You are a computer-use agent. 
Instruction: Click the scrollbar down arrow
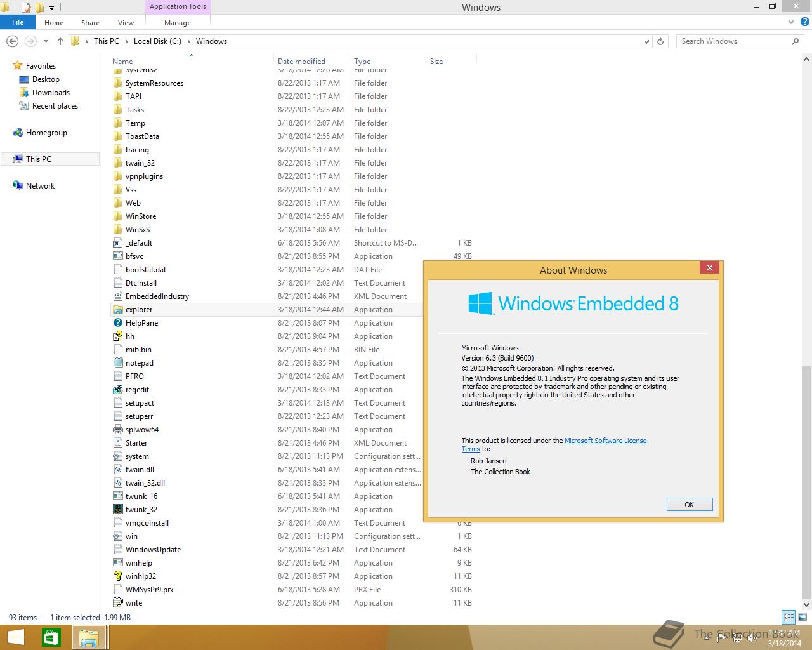pos(806,604)
